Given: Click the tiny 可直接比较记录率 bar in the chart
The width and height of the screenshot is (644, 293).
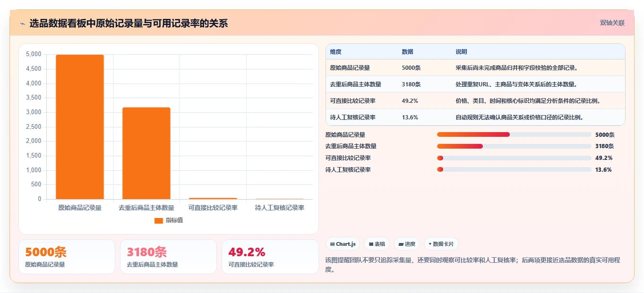Looking at the screenshot, I should 213,199.
